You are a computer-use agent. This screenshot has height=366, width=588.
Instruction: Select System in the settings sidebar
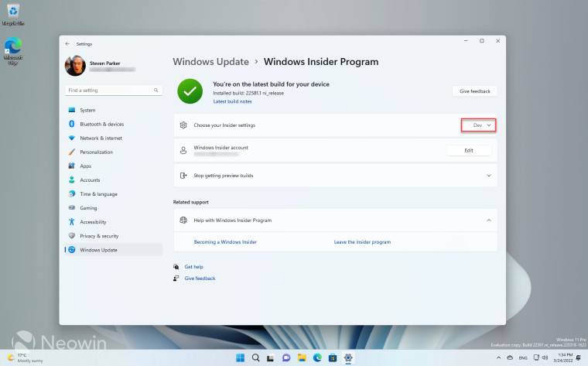87,110
